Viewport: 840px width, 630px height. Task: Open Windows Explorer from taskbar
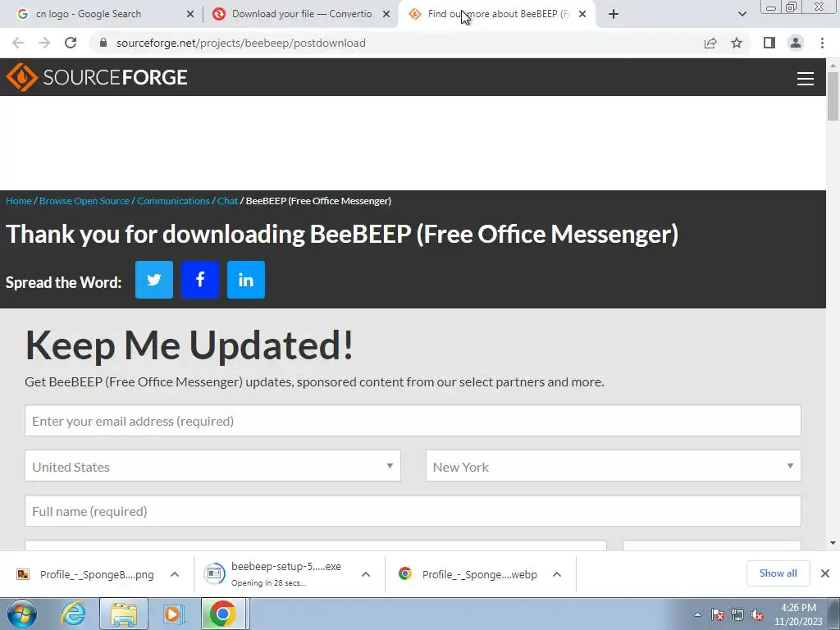click(124, 614)
